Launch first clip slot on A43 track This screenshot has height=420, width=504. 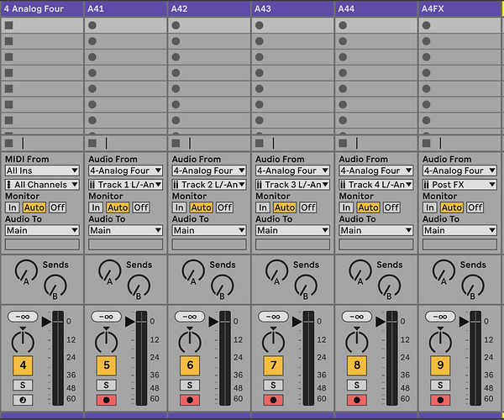(260, 26)
